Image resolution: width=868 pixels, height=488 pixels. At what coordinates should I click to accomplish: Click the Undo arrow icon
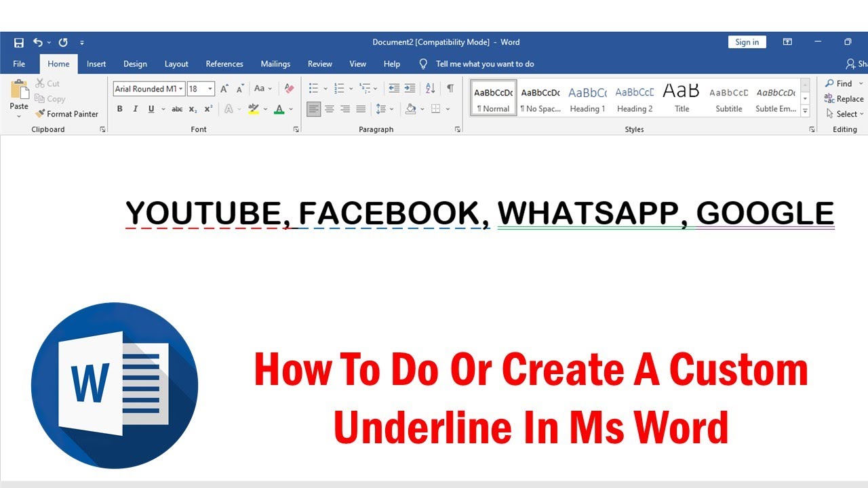pyautogui.click(x=38, y=42)
